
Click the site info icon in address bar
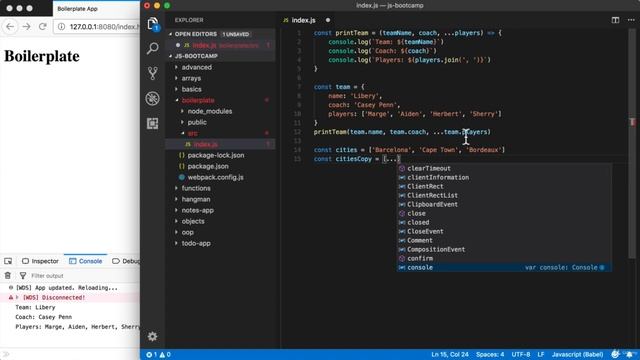click(61, 27)
